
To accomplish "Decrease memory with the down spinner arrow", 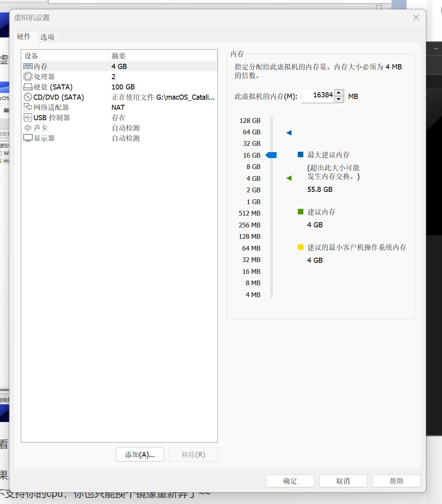I will [x=339, y=99].
